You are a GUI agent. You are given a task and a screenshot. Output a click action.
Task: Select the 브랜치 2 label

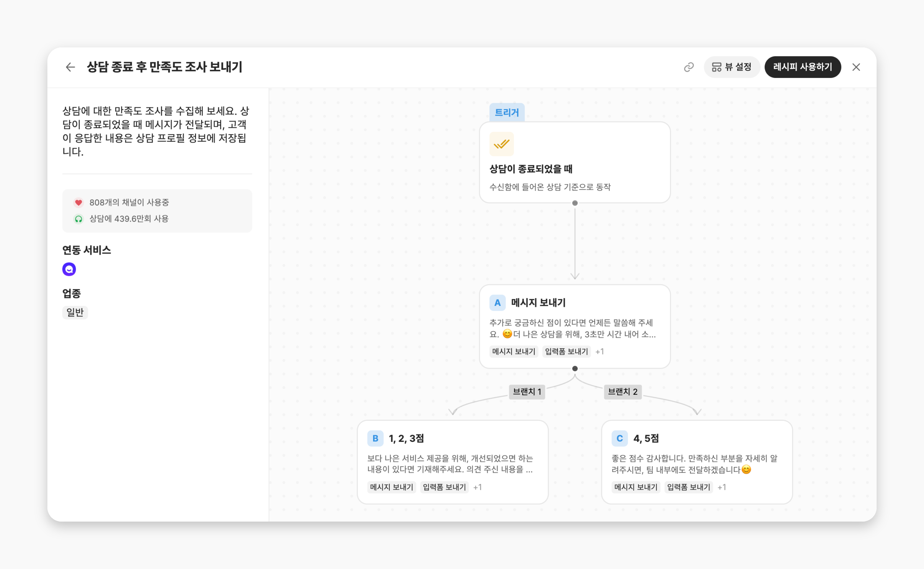[623, 391]
